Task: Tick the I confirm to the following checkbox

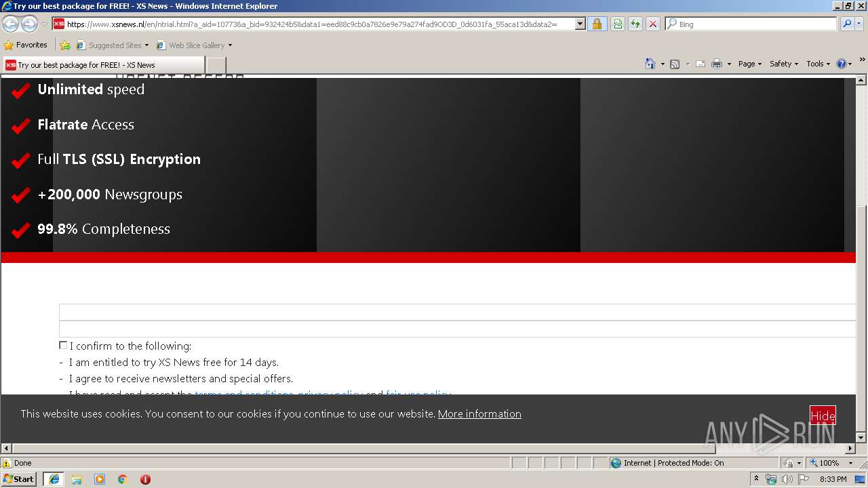Action: pos(63,346)
